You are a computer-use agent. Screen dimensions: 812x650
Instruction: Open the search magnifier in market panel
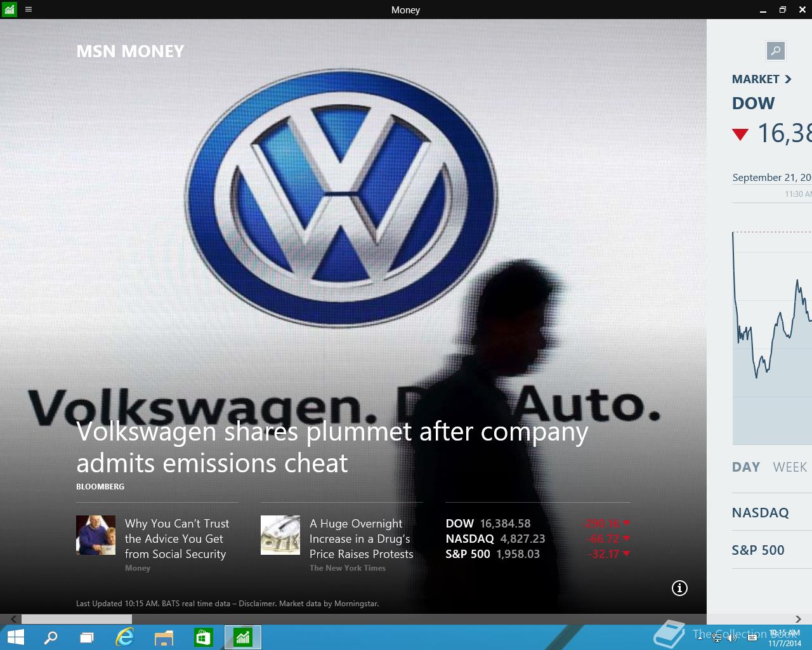(x=775, y=51)
